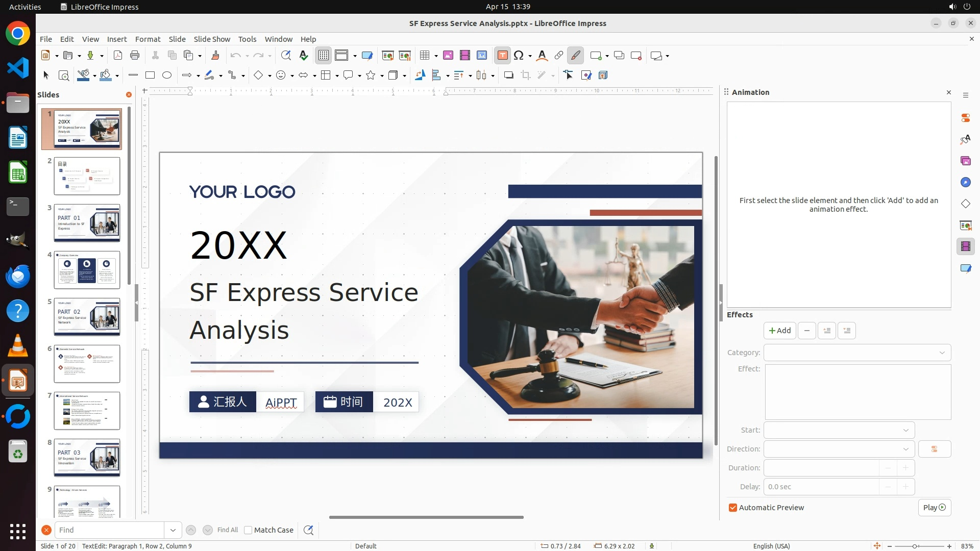Viewport: 980px width, 551px height.
Task: Click the Insert Special Character icon
Action: (x=519, y=56)
